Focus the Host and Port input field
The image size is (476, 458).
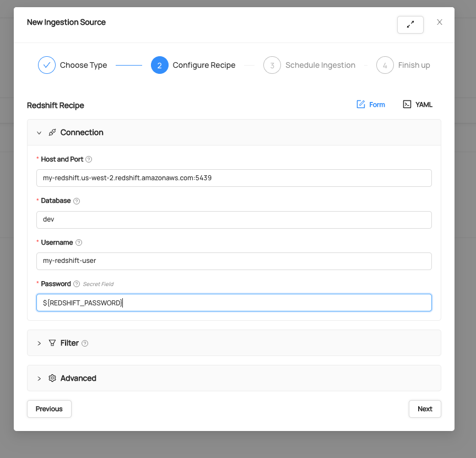tap(234, 178)
